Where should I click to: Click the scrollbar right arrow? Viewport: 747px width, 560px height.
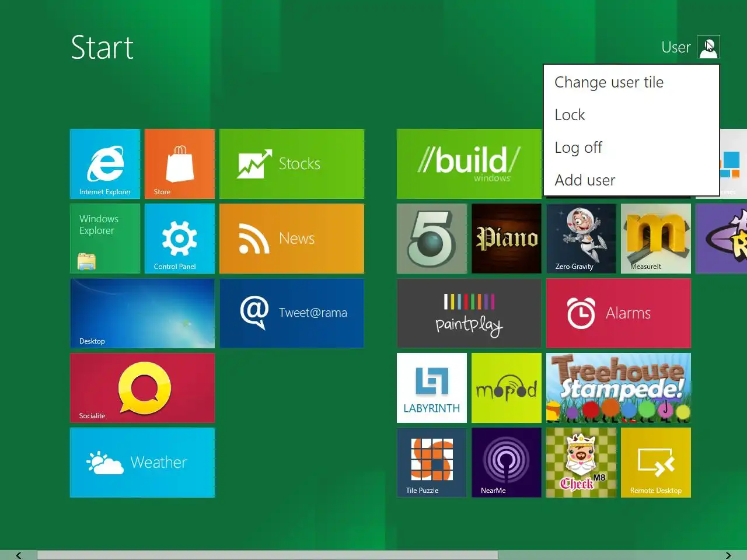coord(728,555)
